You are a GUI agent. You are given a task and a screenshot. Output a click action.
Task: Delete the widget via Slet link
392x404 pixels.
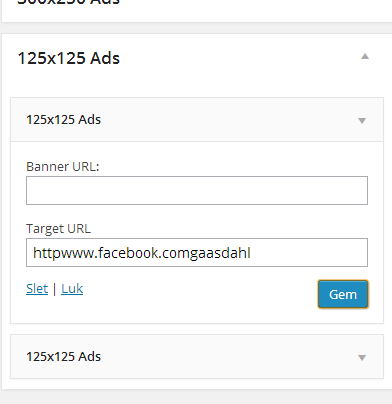point(37,289)
